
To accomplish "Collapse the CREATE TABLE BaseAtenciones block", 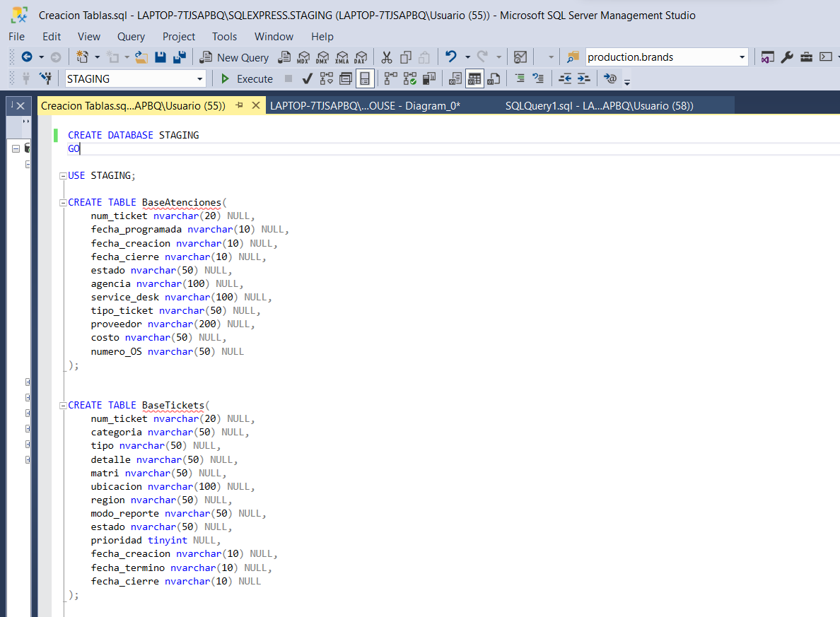I will click(x=63, y=202).
